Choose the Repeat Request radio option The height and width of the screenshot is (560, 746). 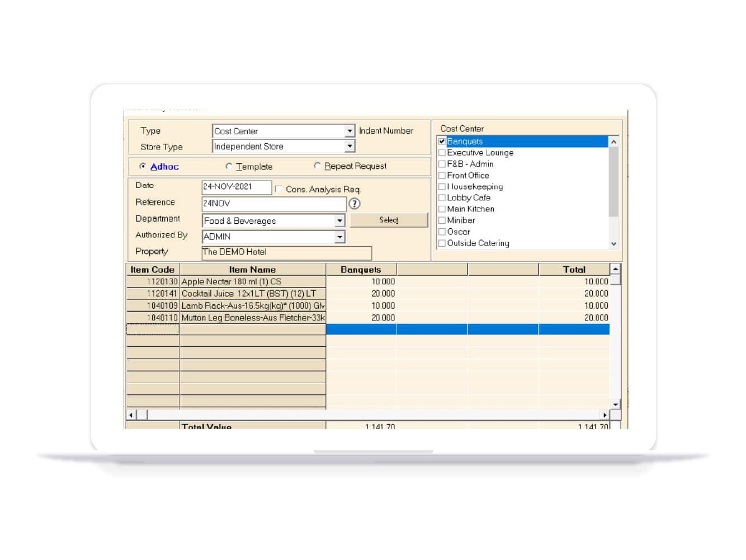click(x=318, y=166)
